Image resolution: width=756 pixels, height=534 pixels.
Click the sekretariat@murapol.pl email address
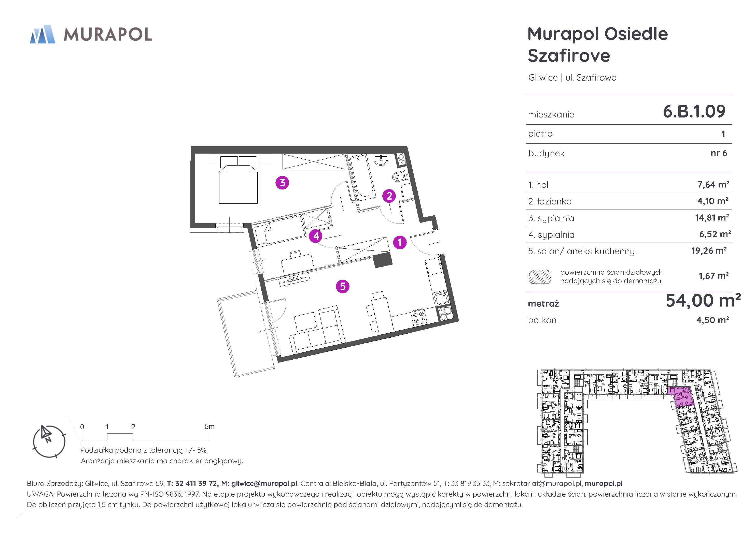542,483
